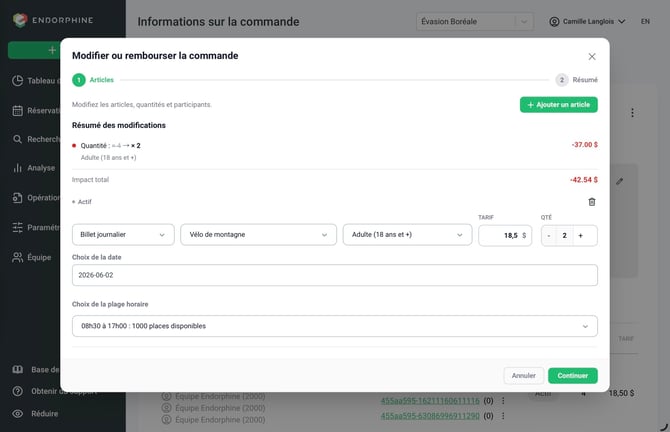Click the pencil edit icon
Screen dimensions: 670x432
tap(619, 181)
